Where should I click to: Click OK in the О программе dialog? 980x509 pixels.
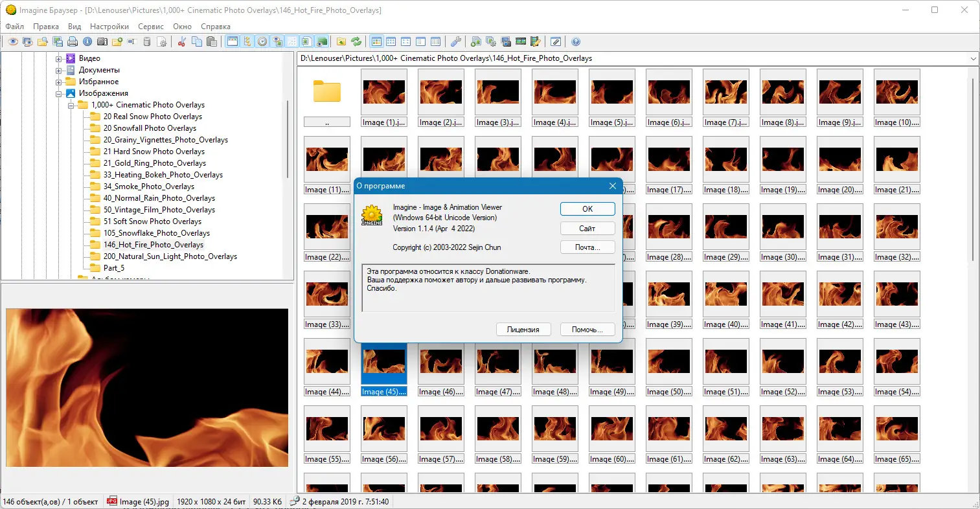587,209
